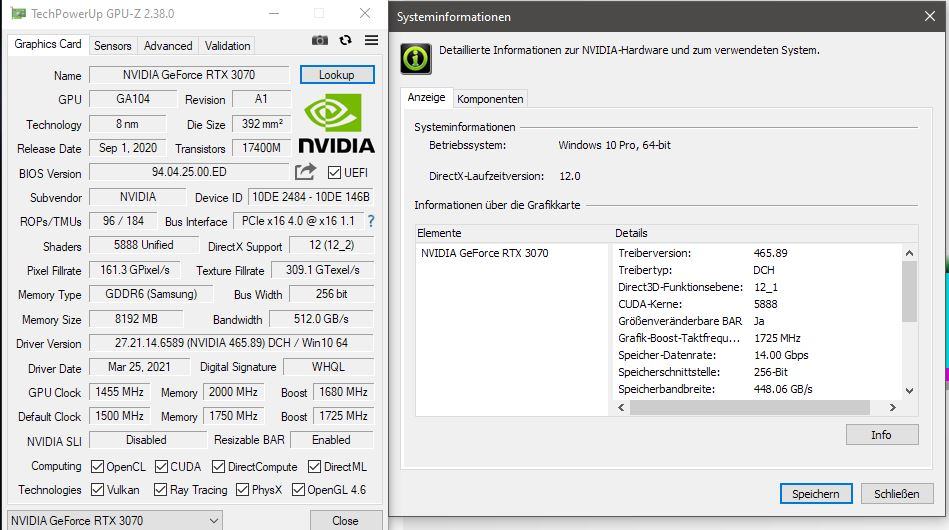Minimize the GPU-Z window
The height and width of the screenshot is (530, 949).
(x=274, y=13)
